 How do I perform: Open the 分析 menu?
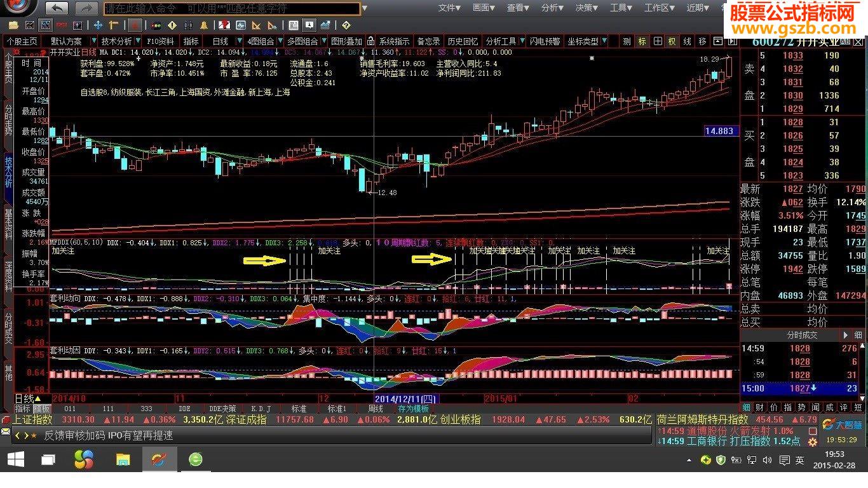click(552, 8)
